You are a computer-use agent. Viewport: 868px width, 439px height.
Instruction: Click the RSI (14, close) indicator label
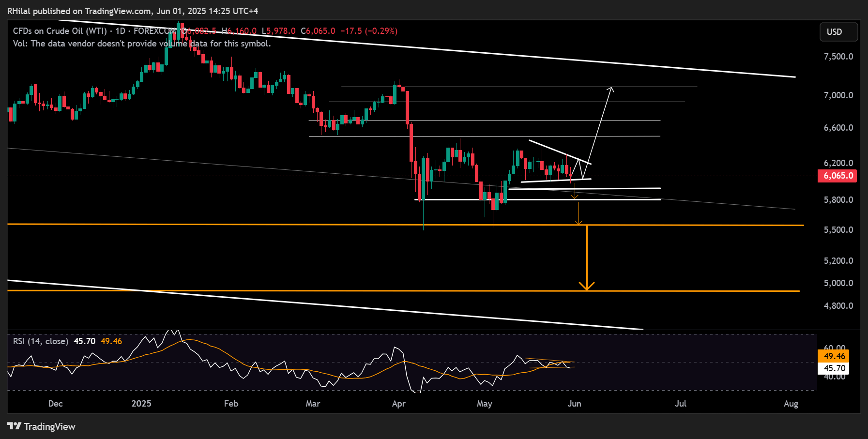41,341
